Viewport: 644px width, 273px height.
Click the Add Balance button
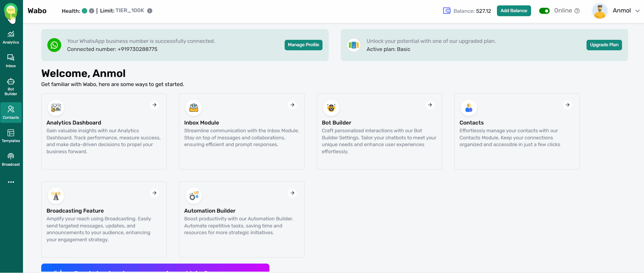coord(514,11)
